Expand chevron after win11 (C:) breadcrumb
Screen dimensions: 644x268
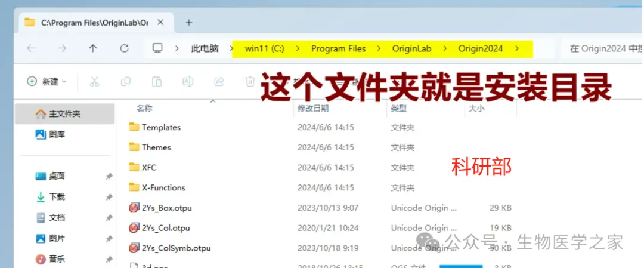[x=298, y=48]
